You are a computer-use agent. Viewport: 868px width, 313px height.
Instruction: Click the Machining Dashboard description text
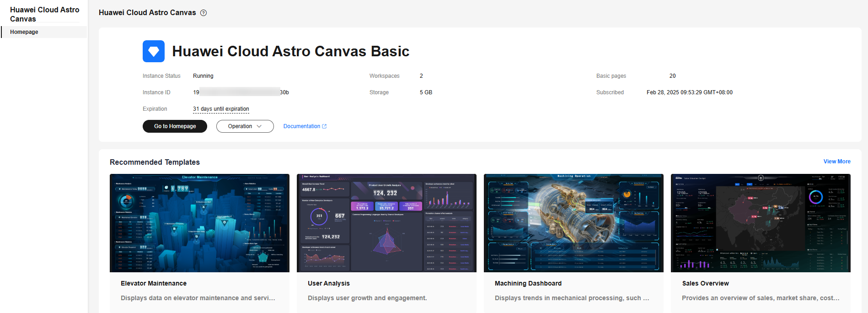(572, 298)
